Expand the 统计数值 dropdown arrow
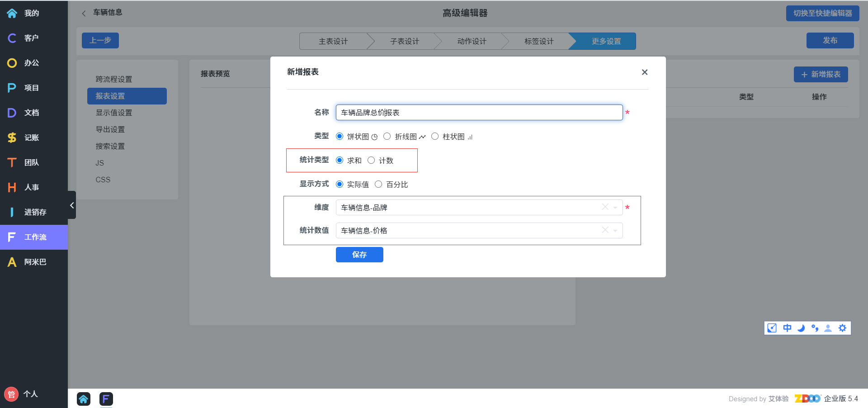868x408 pixels. [x=615, y=231]
